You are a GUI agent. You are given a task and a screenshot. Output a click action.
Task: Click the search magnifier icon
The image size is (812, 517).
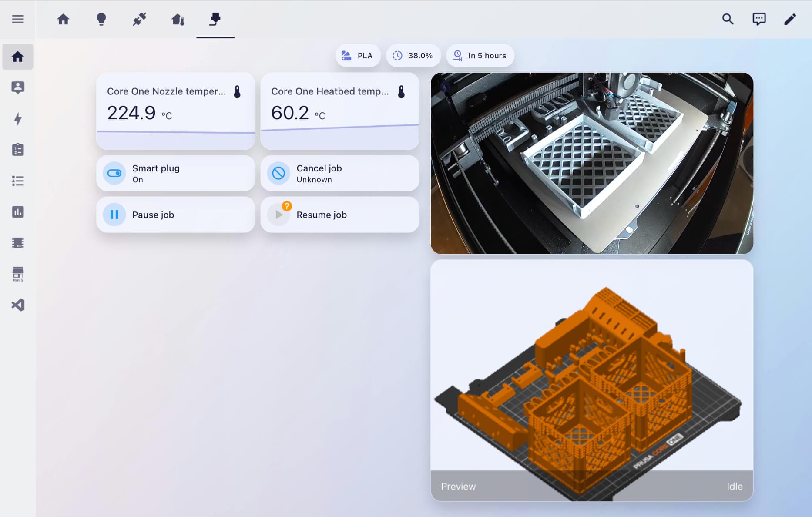point(728,19)
